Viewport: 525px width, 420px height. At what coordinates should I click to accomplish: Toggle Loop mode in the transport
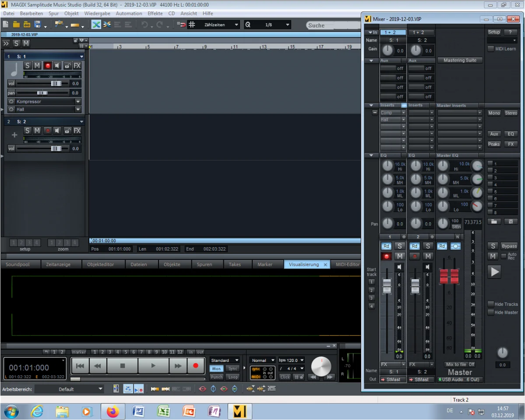coord(233,377)
